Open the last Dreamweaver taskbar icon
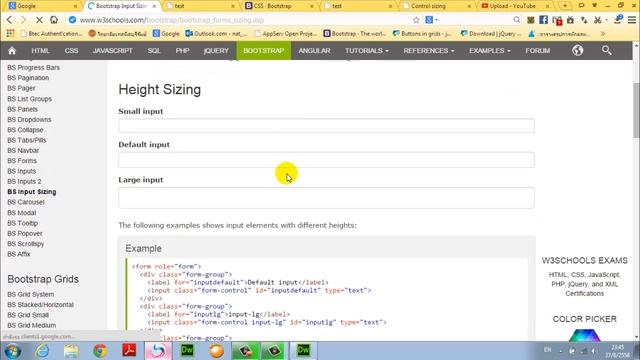This screenshot has height=360, width=640. pos(303,351)
